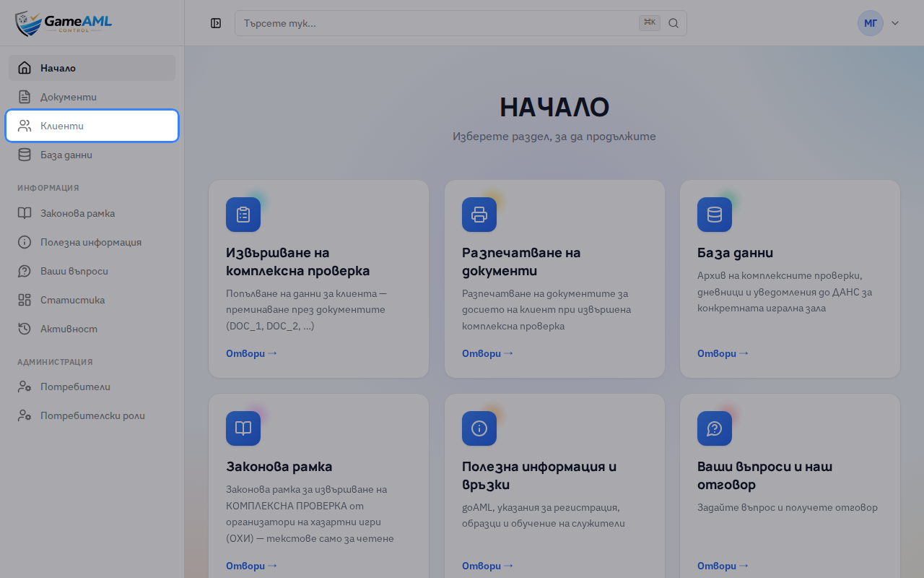This screenshot has height=578, width=924.
Task: Click Отвори link on Законова рамка card
Action: pos(251,566)
